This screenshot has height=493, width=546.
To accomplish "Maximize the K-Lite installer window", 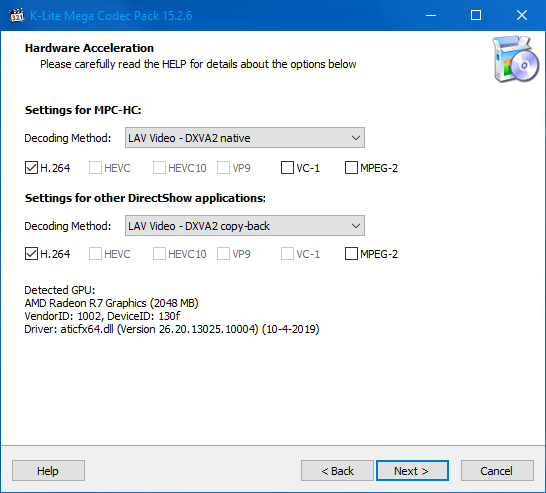I will (x=476, y=15).
